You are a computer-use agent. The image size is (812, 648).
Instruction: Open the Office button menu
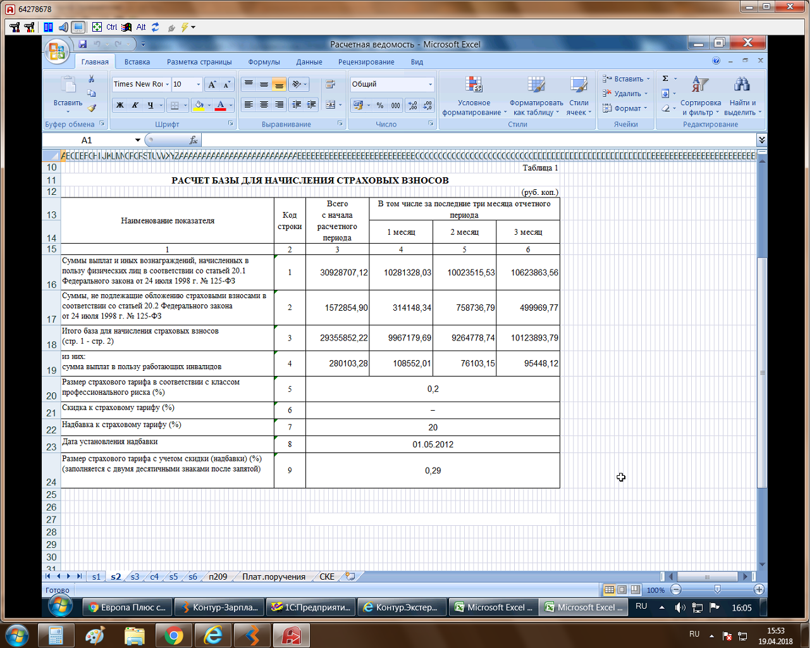pos(57,51)
